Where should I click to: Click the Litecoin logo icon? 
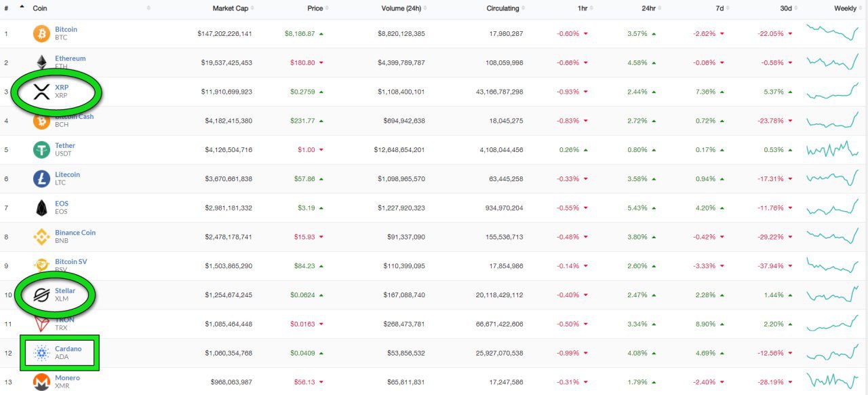click(x=42, y=179)
